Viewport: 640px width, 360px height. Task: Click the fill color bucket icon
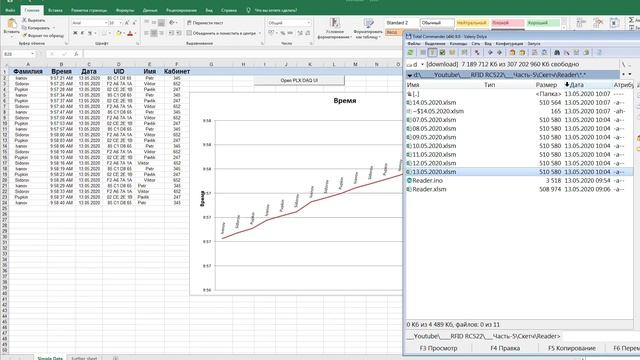pyautogui.click(x=118, y=33)
